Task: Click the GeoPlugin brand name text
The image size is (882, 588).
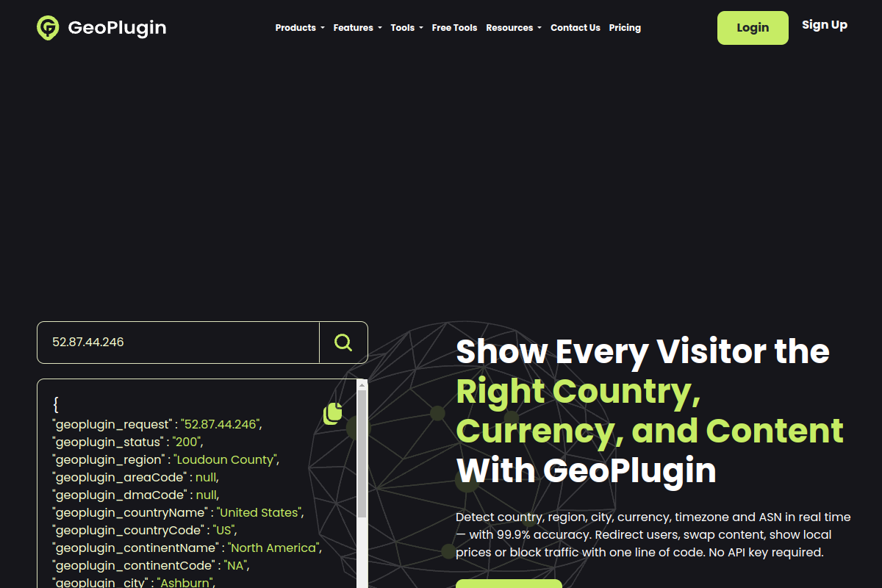Action: point(117,28)
